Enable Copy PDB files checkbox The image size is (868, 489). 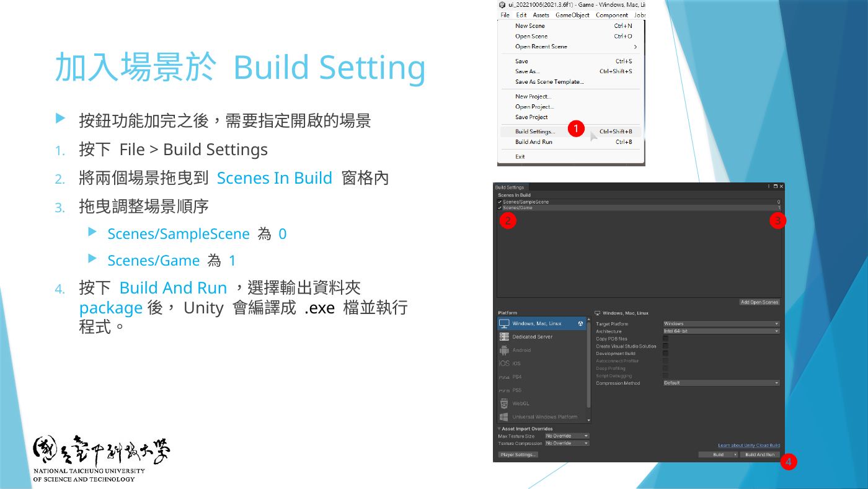(x=666, y=339)
